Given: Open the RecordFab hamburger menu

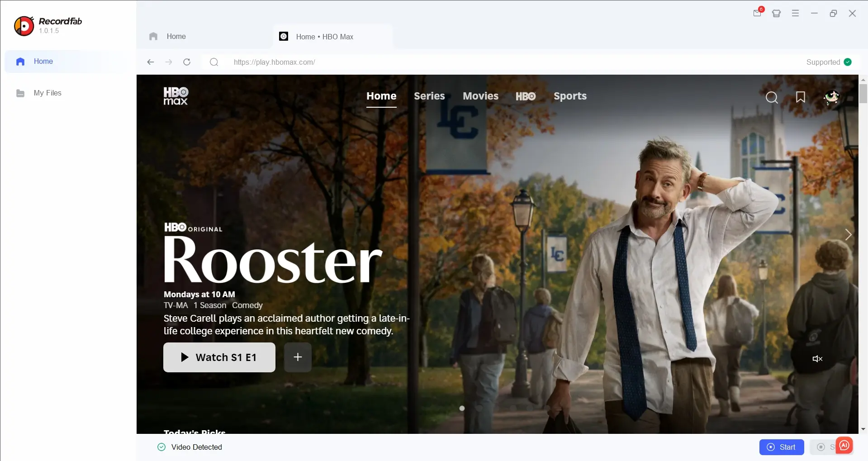Looking at the screenshot, I should coord(796,14).
